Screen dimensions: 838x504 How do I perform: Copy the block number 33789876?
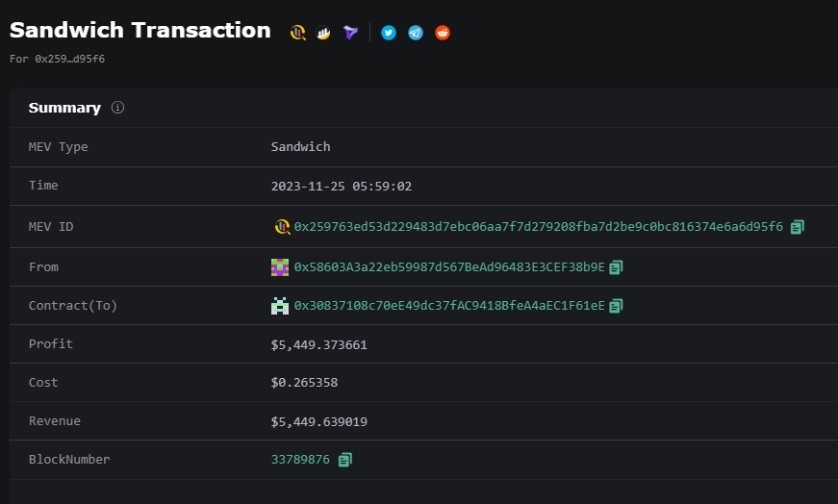pyautogui.click(x=345, y=460)
